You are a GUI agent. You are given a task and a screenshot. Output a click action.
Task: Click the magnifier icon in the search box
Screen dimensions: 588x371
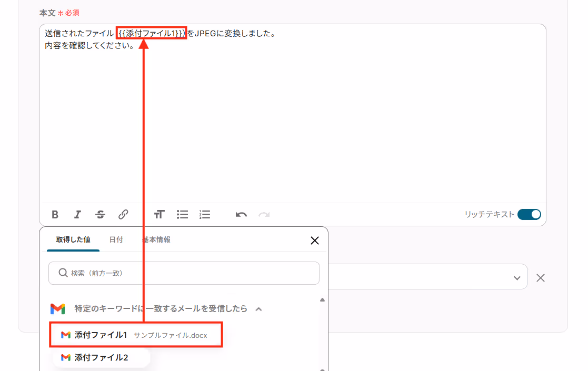[x=63, y=273]
